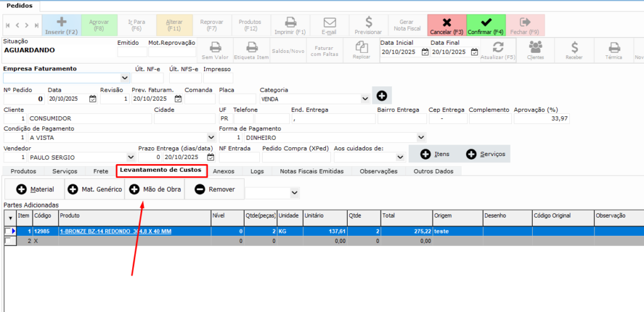Tick the checkbox for item row 2
The image size is (644, 312).
click(9, 241)
